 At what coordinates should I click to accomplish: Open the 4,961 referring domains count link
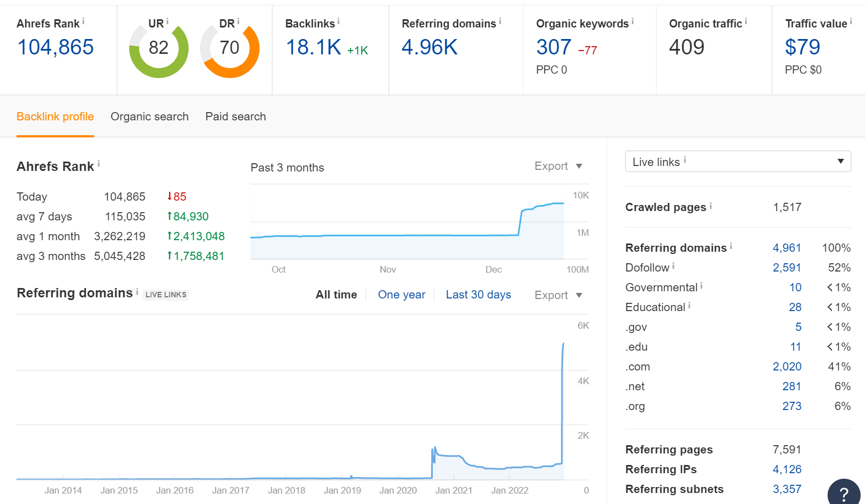(x=787, y=248)
